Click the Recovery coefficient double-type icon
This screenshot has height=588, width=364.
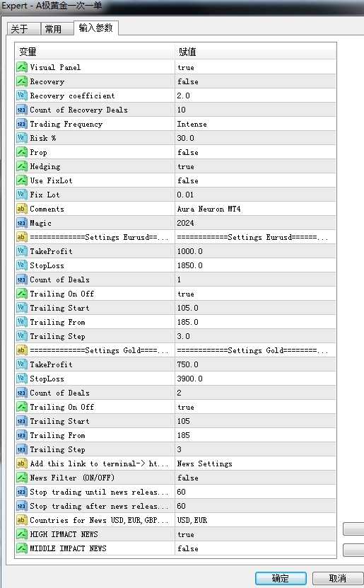[22, 96]
